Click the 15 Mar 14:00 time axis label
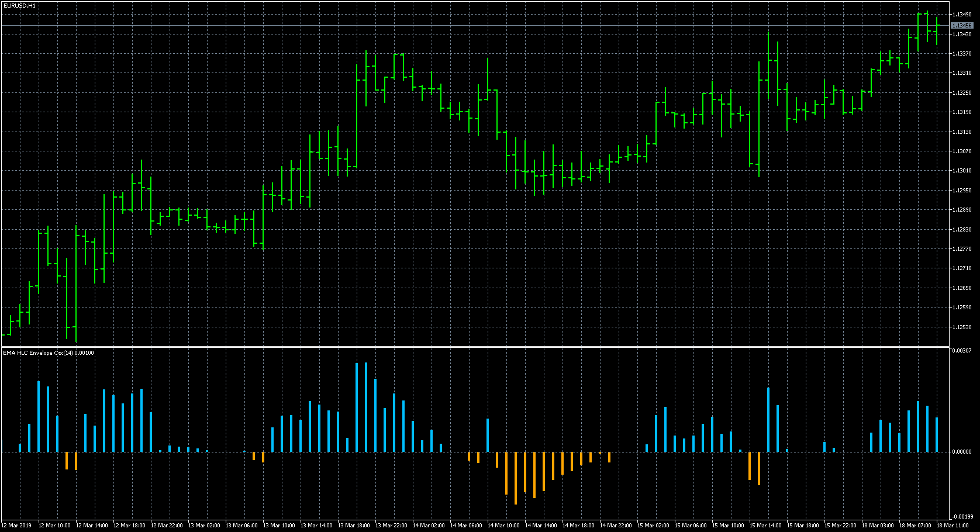980x532 pixels. 765,526
